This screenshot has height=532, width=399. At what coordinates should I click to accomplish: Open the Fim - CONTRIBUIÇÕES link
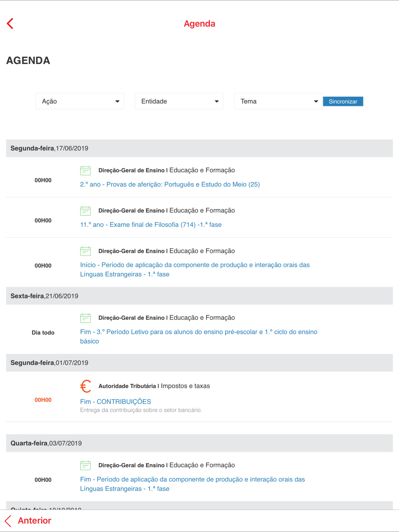pos(116,401)
